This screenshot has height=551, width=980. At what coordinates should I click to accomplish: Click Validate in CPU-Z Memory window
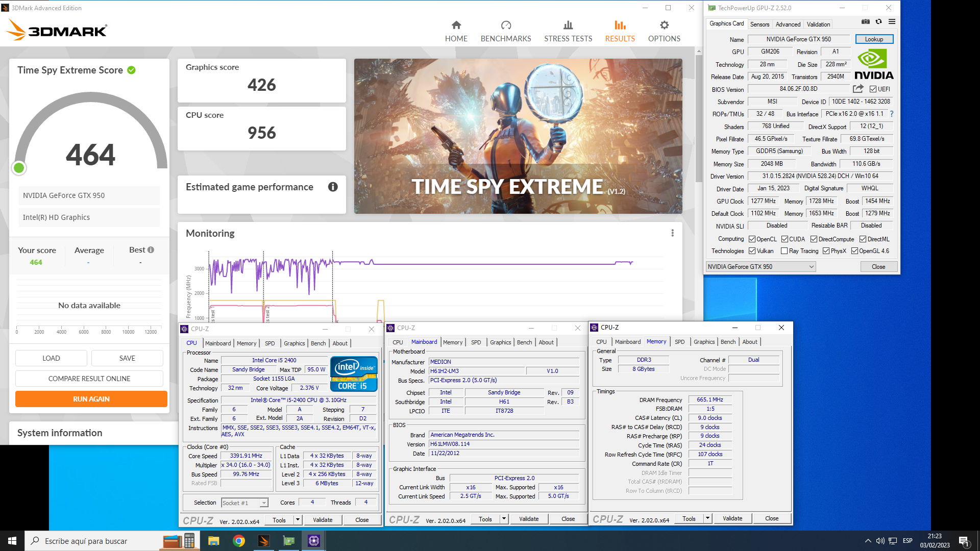tap(732, 518)
